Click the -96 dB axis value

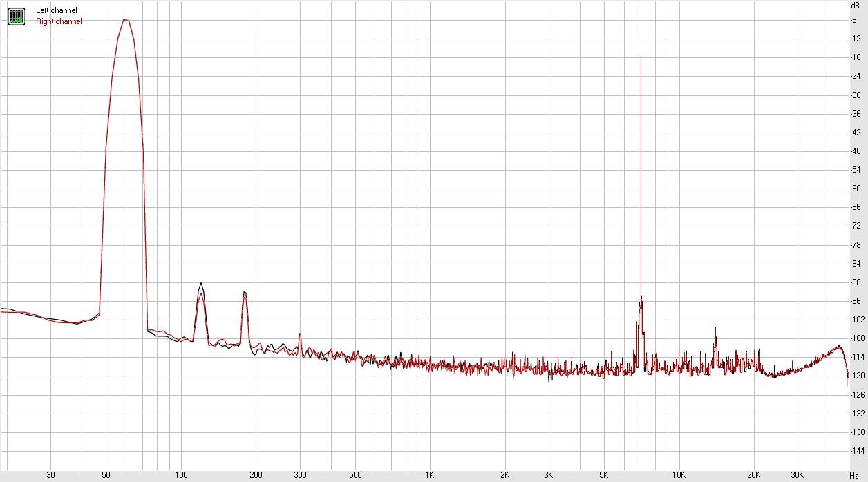pyautogui.click(x=856, y=300)
